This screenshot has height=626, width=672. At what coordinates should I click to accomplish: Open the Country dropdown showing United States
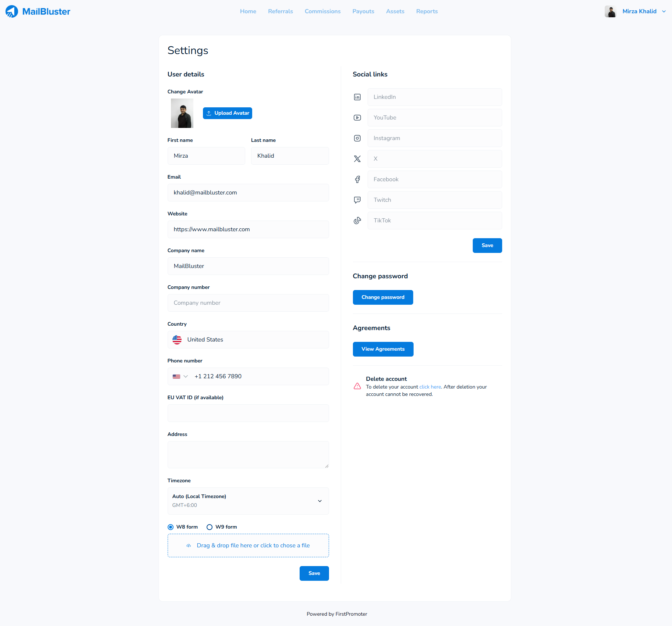[248, 340]
